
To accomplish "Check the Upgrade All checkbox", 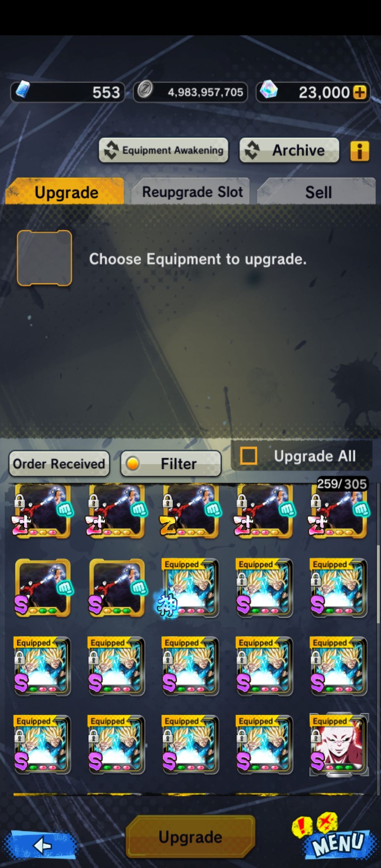I will tap(248, 455).
